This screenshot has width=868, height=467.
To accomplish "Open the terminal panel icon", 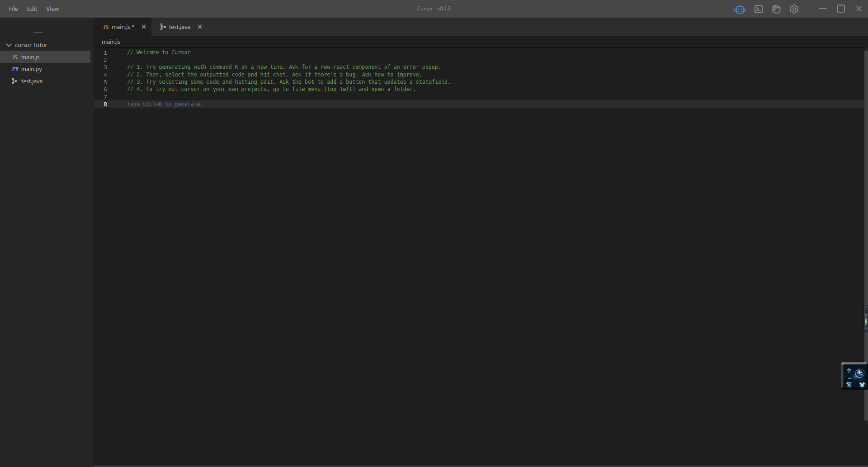I will pyautogui.click(x=759, y=9).
